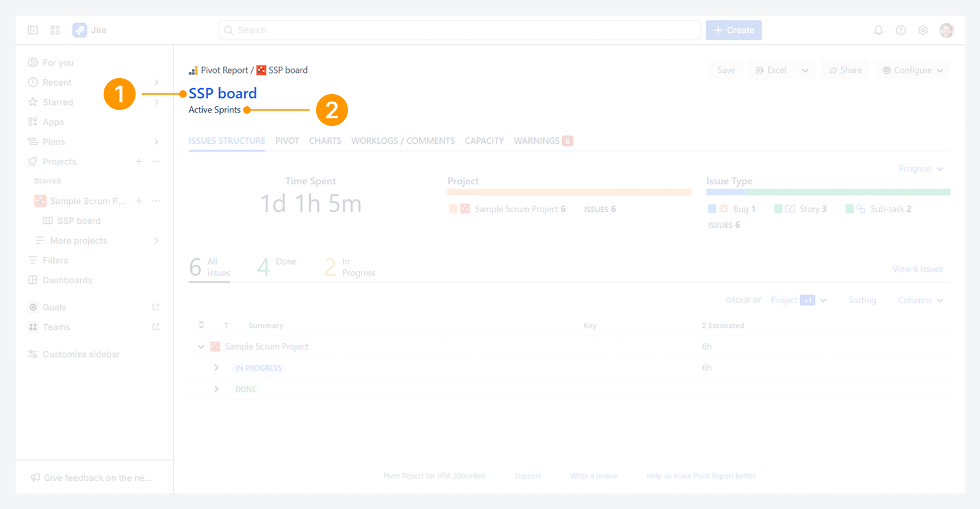Collapse the Sample Scrum Project table row
980x509 pixels.
201,347
